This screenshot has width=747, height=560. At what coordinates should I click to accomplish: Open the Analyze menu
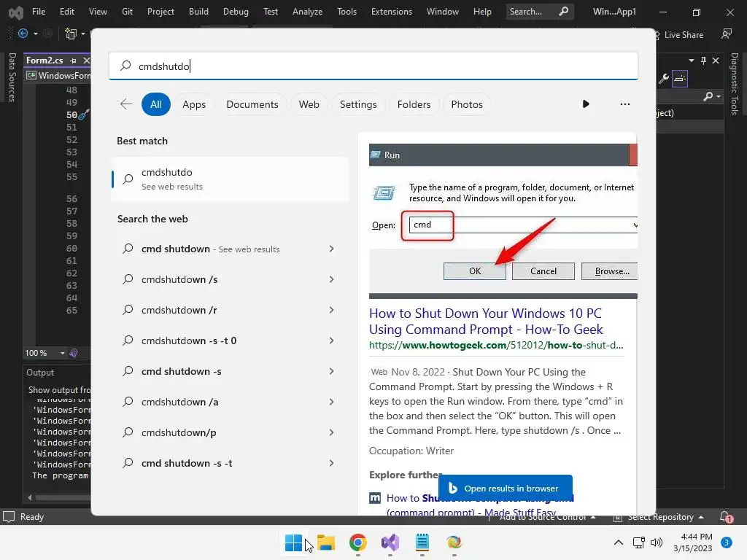(307, 12)
